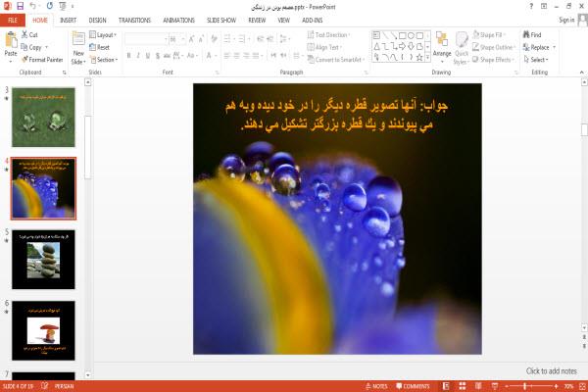
Task: Click PowerPoint Help question mark
Action: click(x=531, y=7)
